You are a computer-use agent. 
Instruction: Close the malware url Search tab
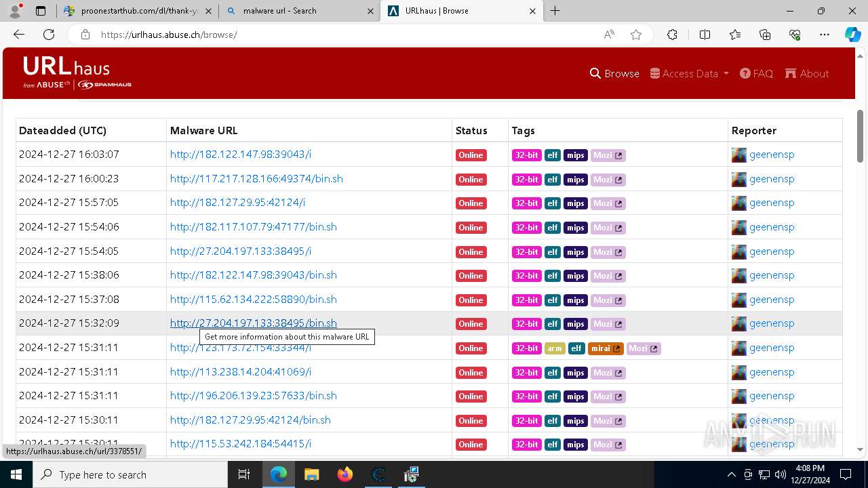tap(370, 11)
